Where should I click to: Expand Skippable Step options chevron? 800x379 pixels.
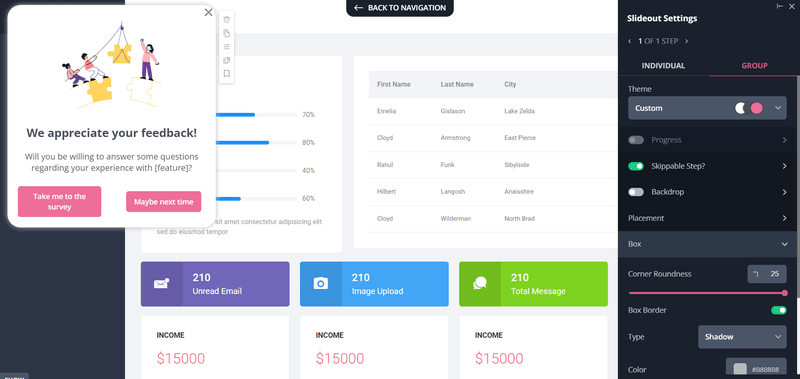tap(784, 166)
